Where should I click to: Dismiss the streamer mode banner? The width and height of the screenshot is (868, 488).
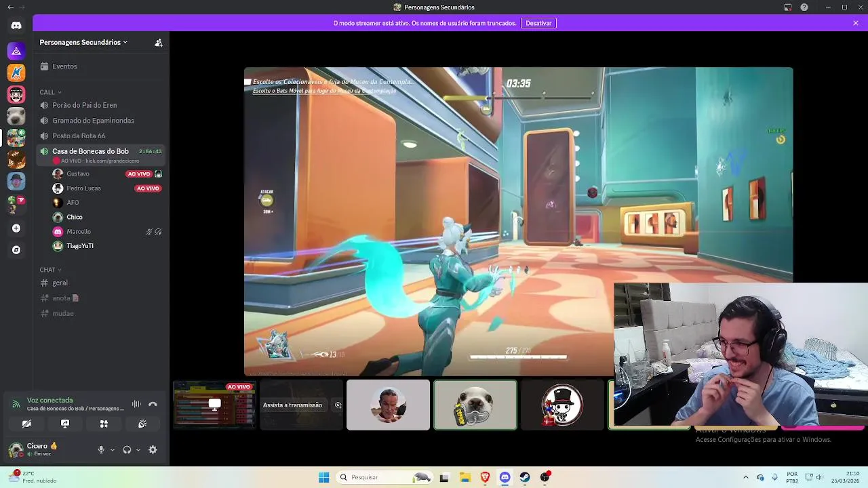(856, 23)
